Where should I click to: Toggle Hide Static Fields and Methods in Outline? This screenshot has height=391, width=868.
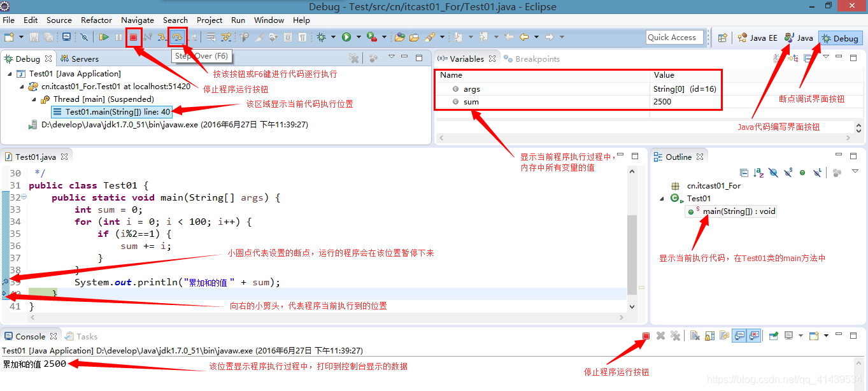788,173
